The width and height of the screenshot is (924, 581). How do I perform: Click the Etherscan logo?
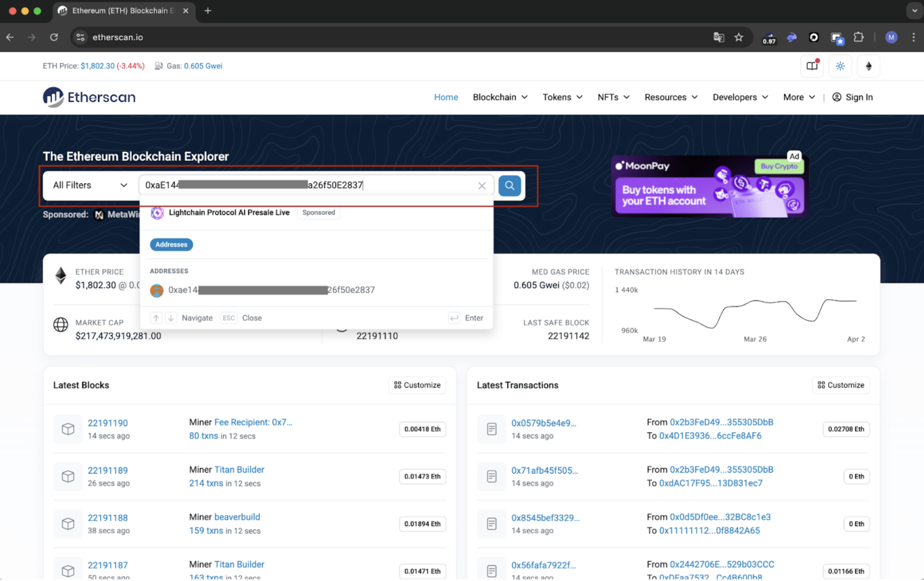pos(89,97)
